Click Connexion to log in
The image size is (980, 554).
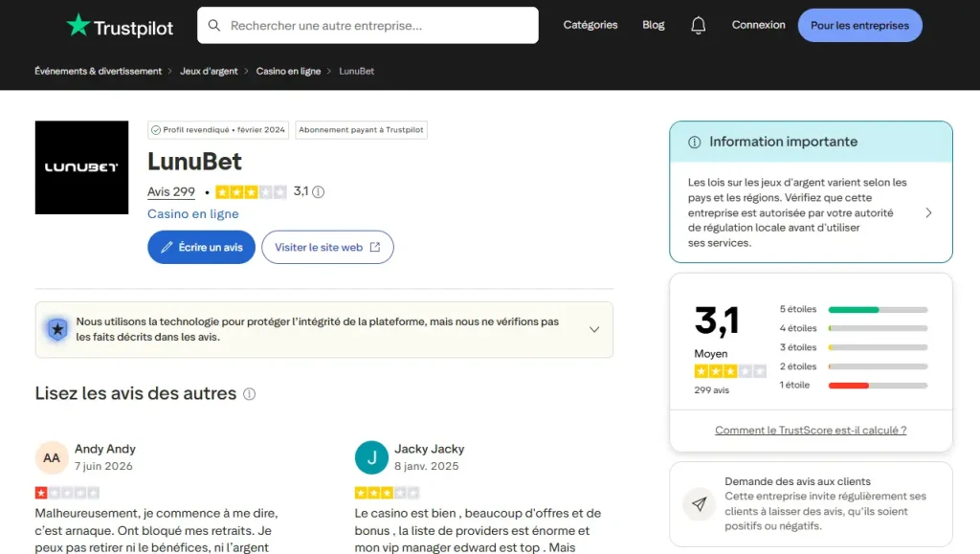tap(758, 25)
